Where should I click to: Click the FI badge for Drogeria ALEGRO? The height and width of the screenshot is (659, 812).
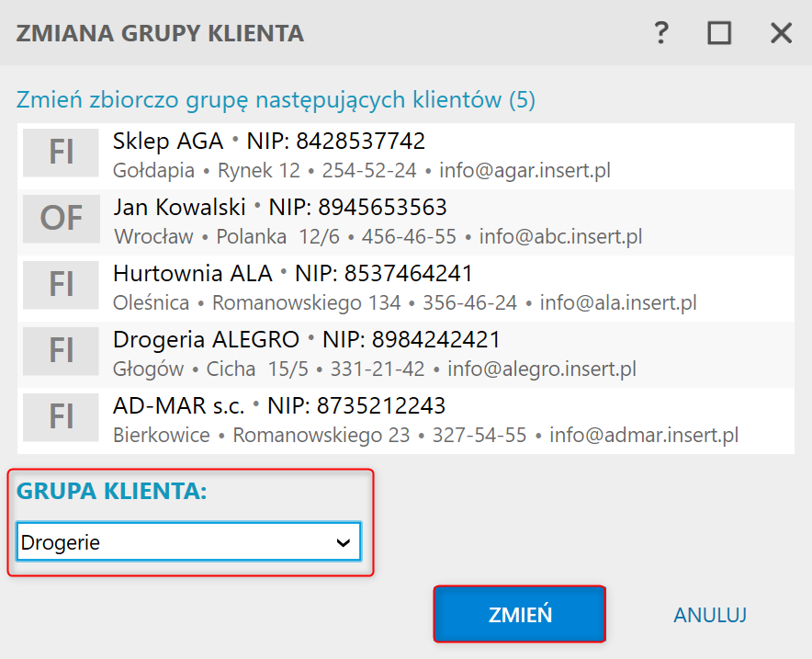[x=61, y=351]
